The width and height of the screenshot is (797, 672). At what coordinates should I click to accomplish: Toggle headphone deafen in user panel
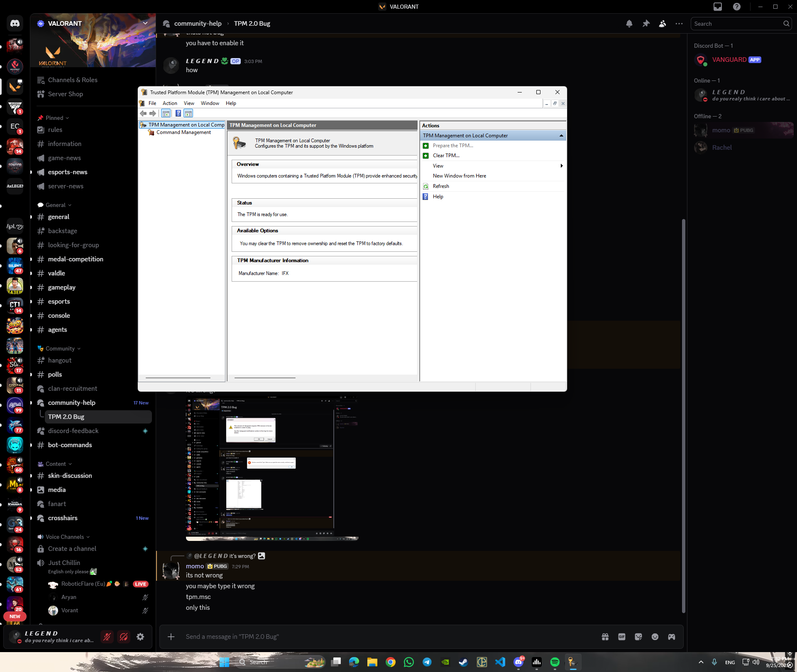(x=124, y=637)
